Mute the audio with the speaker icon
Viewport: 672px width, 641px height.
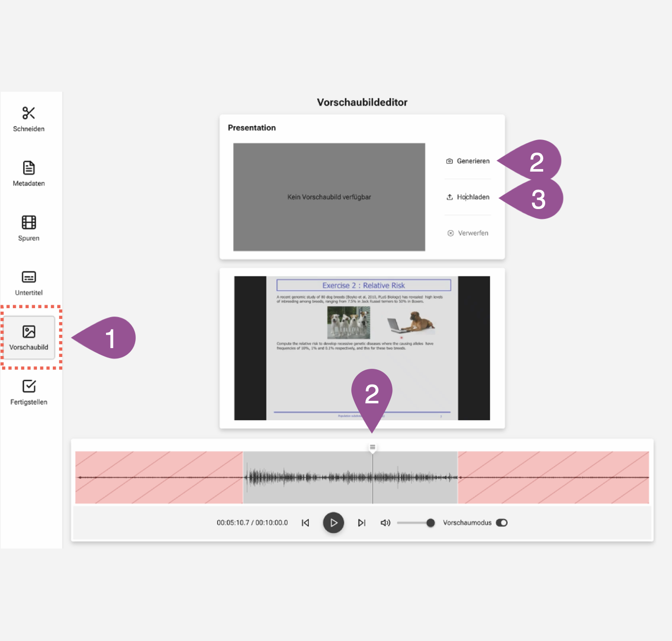click(385, 523)
